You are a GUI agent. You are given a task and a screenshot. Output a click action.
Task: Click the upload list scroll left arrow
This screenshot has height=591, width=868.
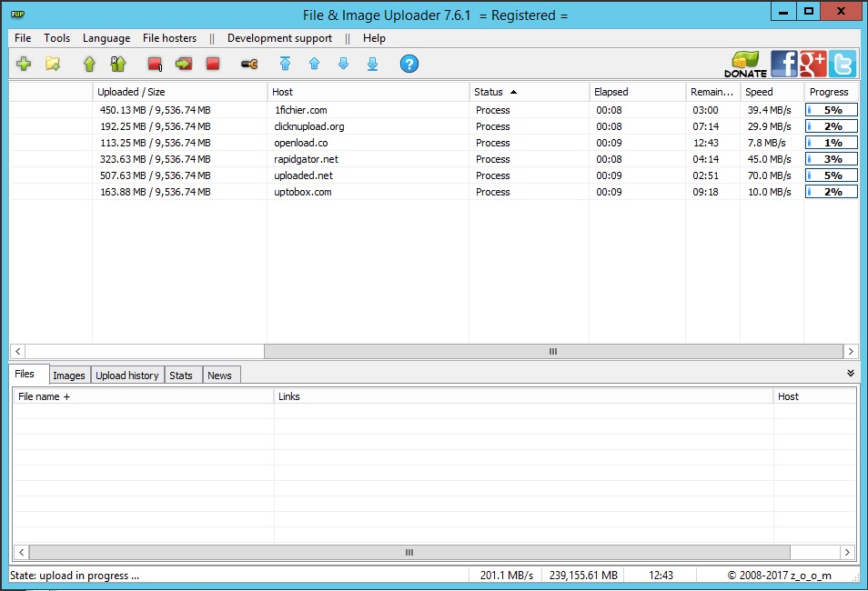(17, 351)
